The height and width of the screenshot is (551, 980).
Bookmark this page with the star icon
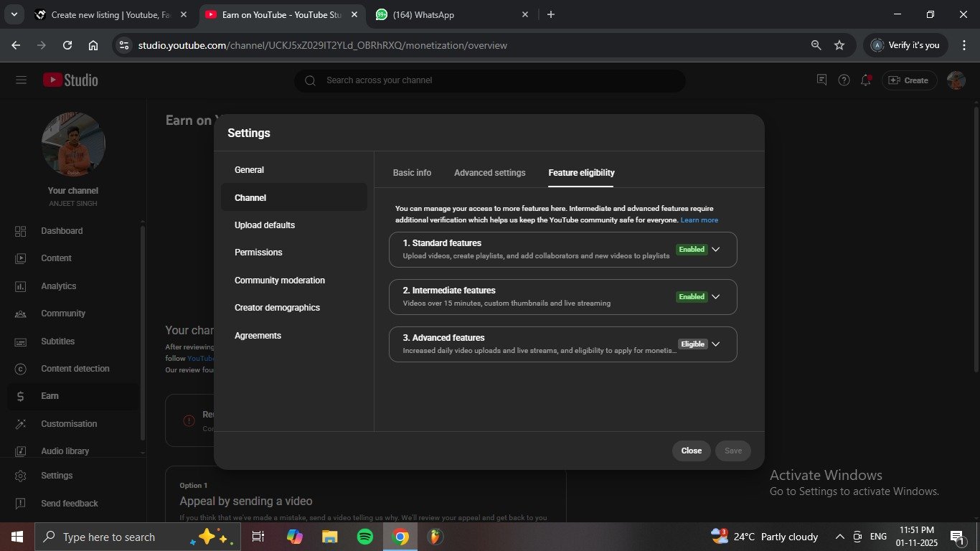[839, 45]
